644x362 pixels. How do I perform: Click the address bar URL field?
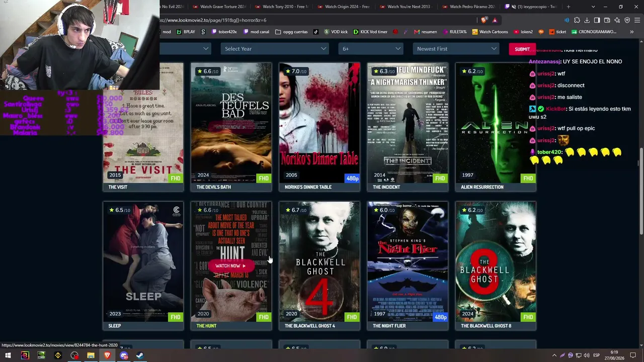pos(317,20)
